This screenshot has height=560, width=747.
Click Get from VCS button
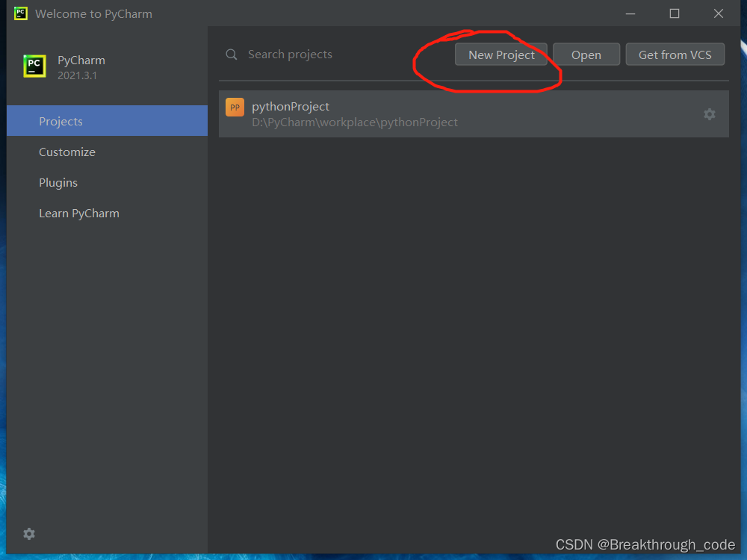pyautogui.click(x=675, y=55)
